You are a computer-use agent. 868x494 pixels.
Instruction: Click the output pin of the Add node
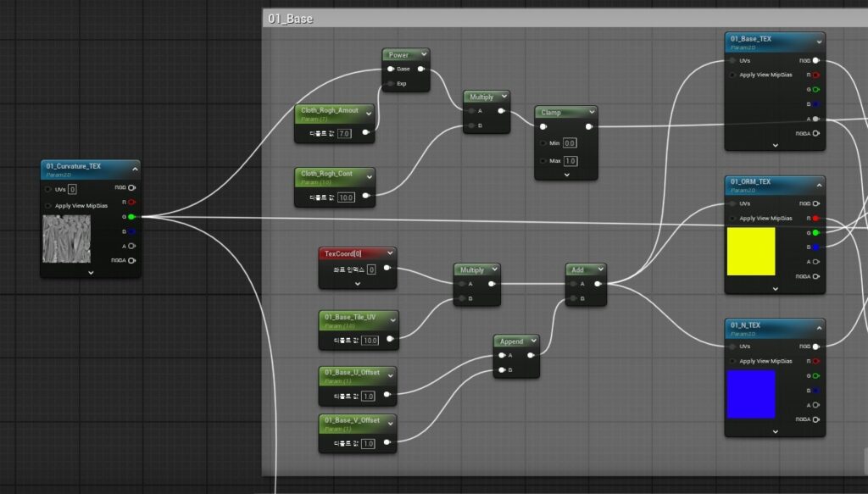pyautogui.click(x=598, y=284)
